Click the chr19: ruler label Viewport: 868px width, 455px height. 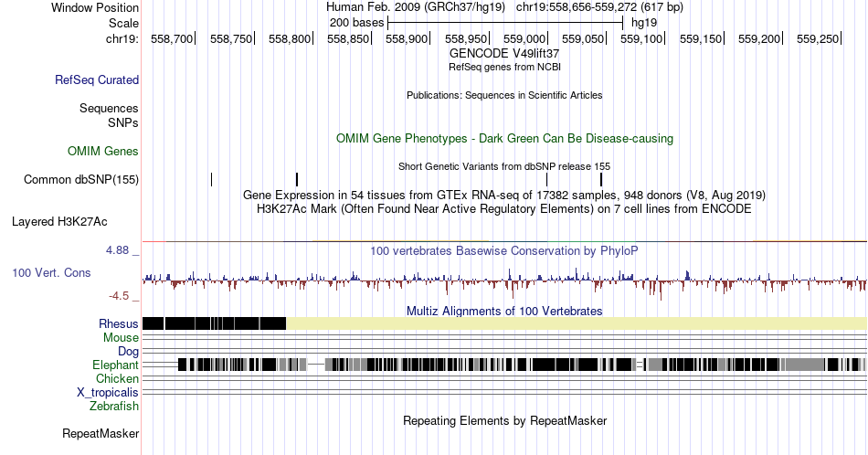tap(122, 38)
